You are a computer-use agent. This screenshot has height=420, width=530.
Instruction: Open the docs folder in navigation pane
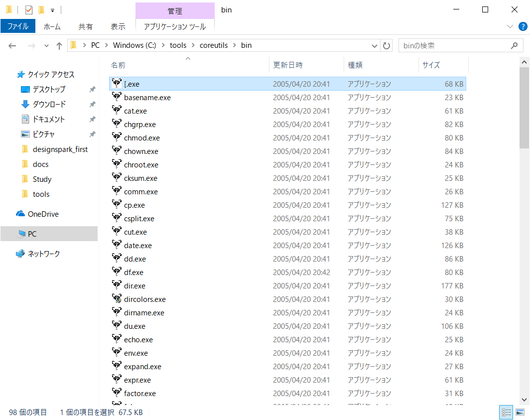[x=40, y=164]
